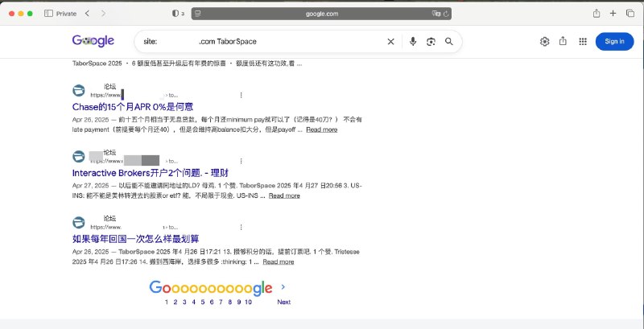This screenshot has width=644, height=329.
Task: Go back with the back arrow
Action: point(87,14)
